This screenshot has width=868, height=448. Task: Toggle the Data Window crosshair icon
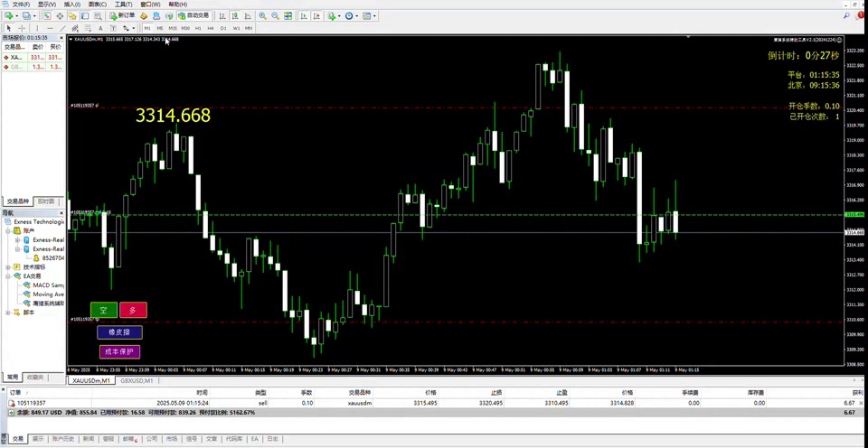point(60,16)
